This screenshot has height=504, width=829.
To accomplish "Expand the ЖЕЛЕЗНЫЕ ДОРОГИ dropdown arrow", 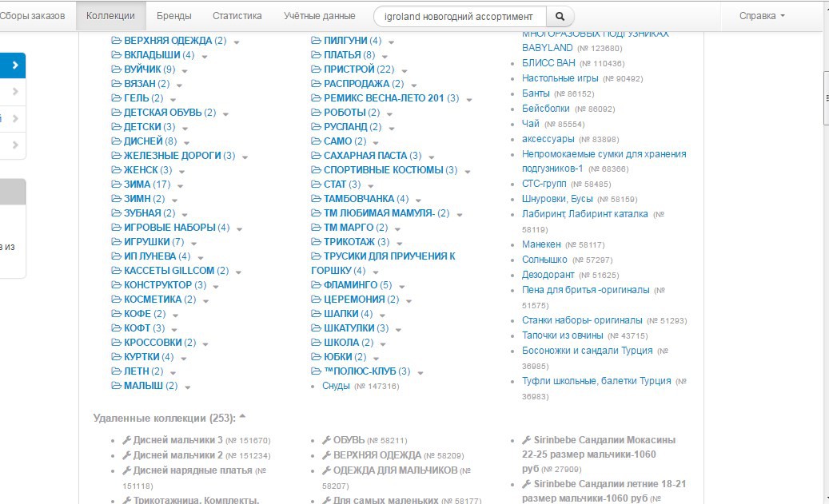I will coord(245,157).
